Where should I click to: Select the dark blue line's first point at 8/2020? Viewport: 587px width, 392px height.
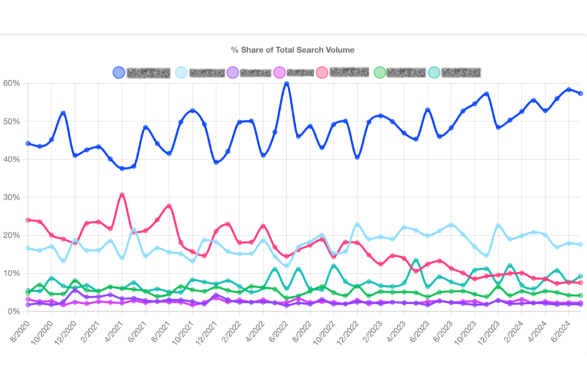point(28,143)
